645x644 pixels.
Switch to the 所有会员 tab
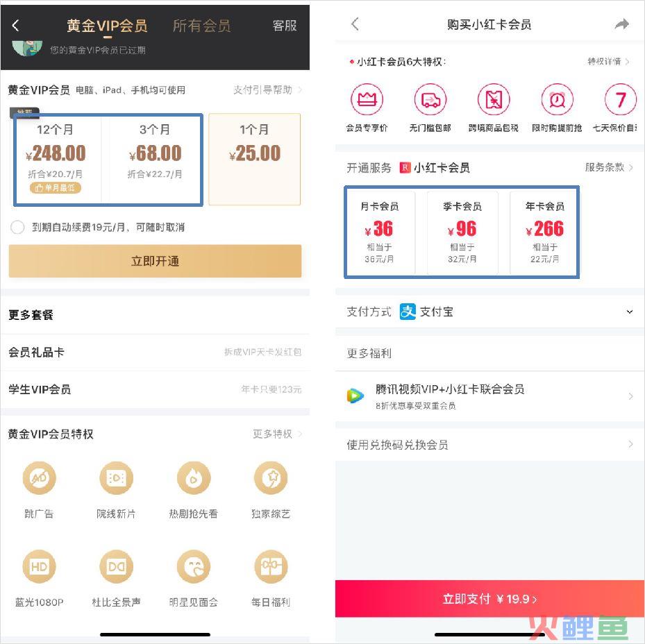point(201,26)
